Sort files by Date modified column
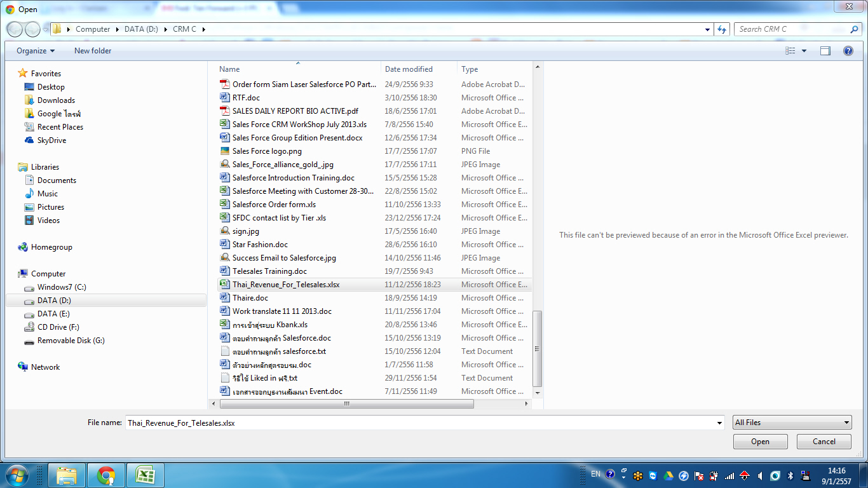868x488 pixels. (409, 69)
